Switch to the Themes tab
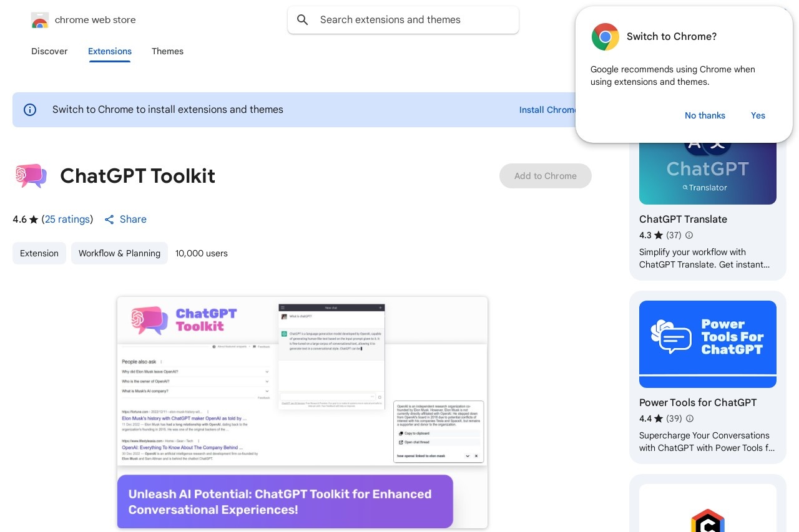The width and height of the screenshot is (799, 532). point(167,51)
